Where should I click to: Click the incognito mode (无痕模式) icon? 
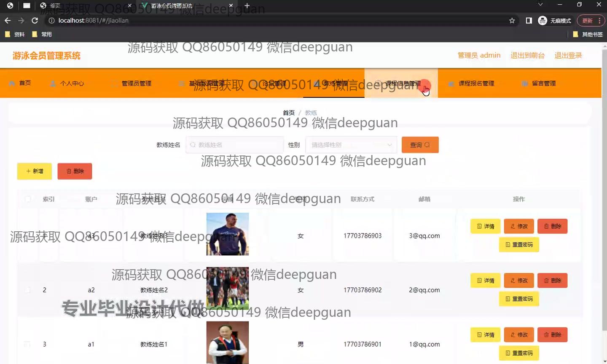543,21
